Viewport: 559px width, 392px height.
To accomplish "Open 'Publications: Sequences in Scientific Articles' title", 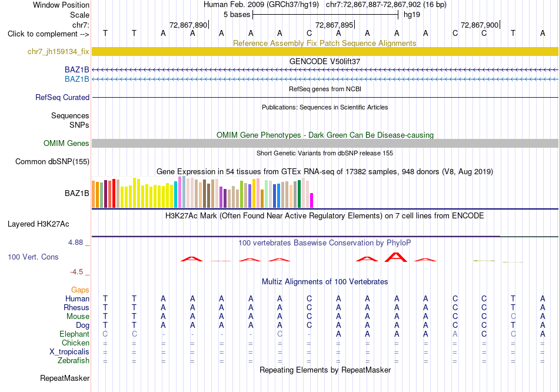I will click(x=325, y=107).
